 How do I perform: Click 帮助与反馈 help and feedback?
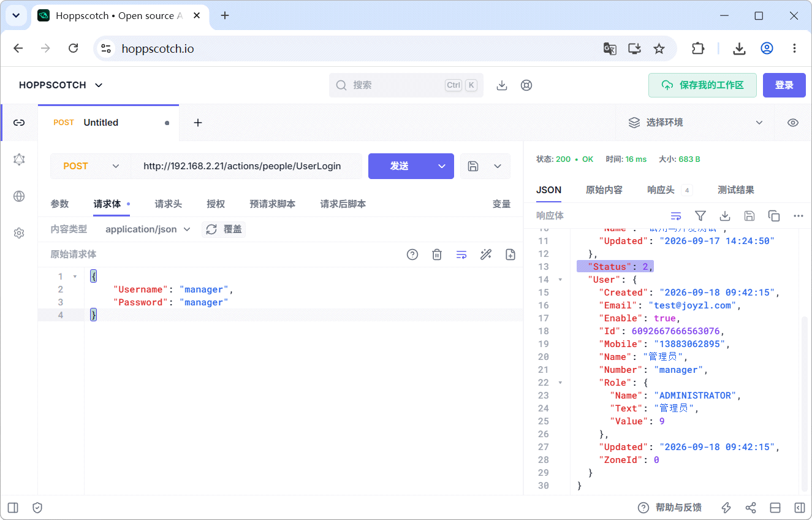[669, 508]
